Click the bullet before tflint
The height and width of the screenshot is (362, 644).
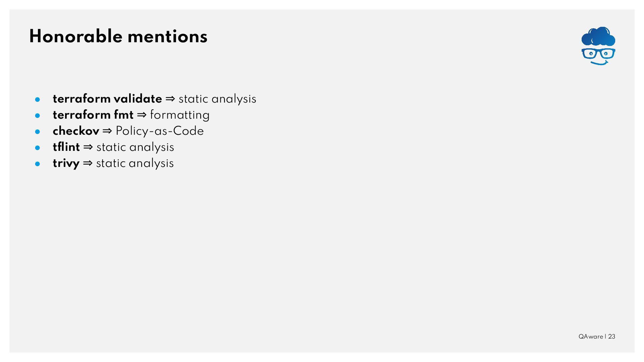pyautogui.click(x=38, y=148)
